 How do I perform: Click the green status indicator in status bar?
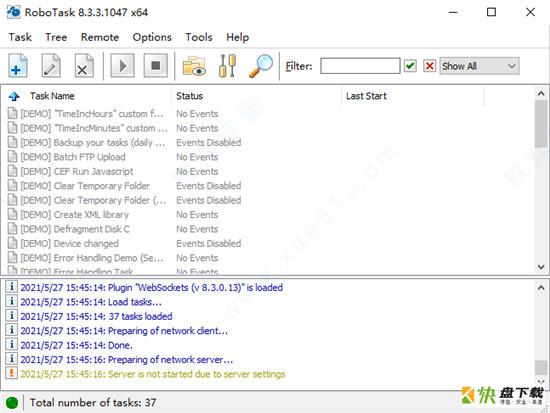click(x=12, y=403)
